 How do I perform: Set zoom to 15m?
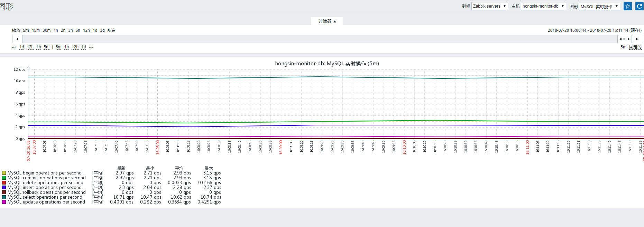(36, 30)
